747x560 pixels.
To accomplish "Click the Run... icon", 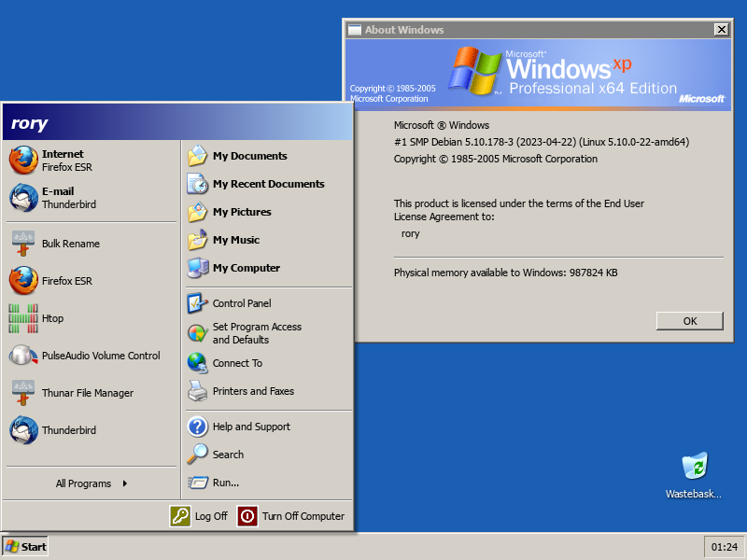I will click(x=197, y=483).
